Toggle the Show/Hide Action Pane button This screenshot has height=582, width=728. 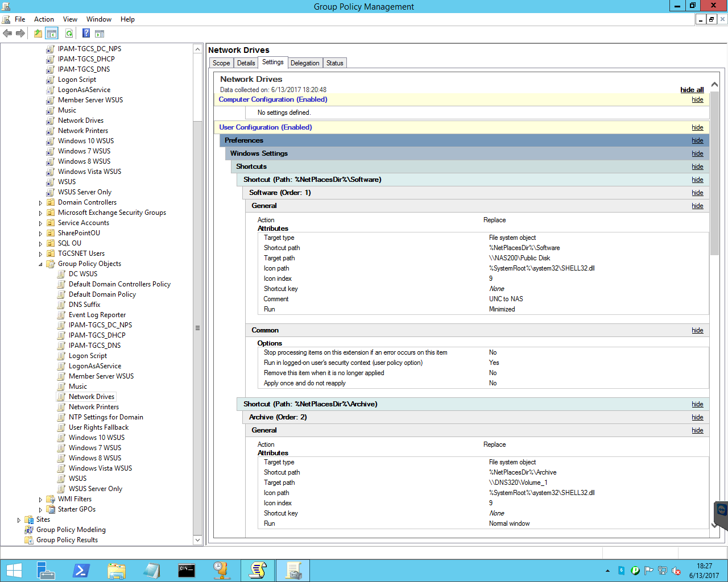tap(100, 34)
